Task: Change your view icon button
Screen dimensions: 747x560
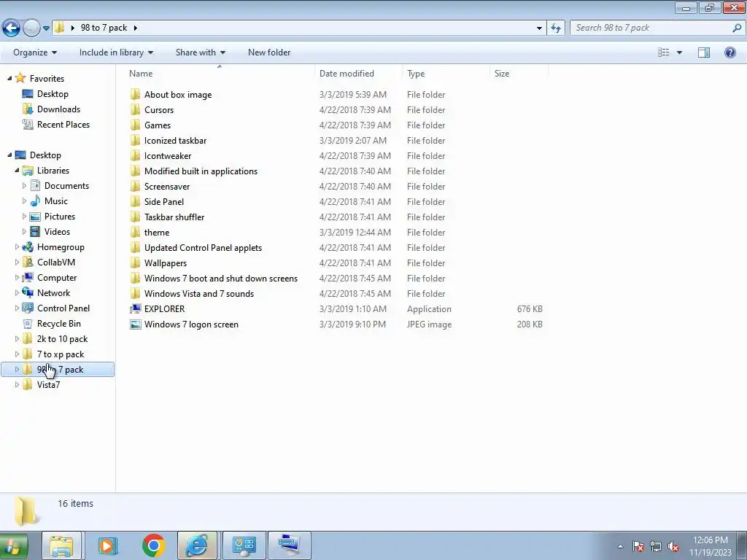Action: click(x=663, y=52)
